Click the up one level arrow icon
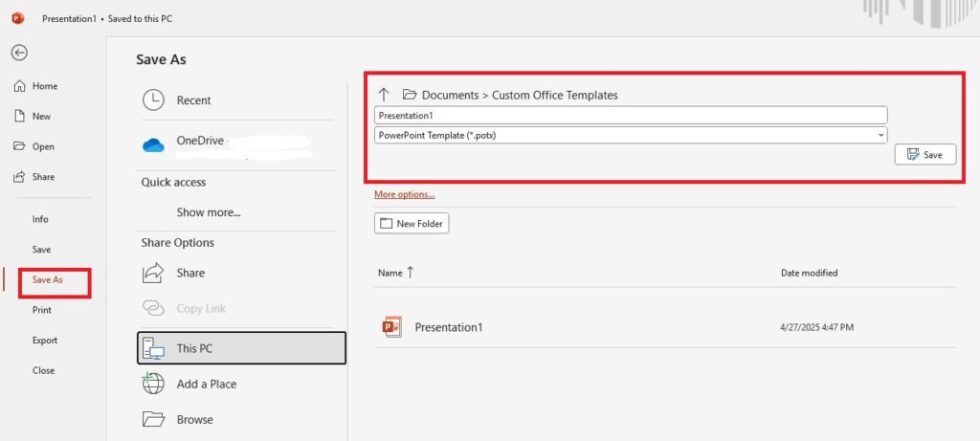This screenshot has width=980, height=441. (x=384, y=95)
